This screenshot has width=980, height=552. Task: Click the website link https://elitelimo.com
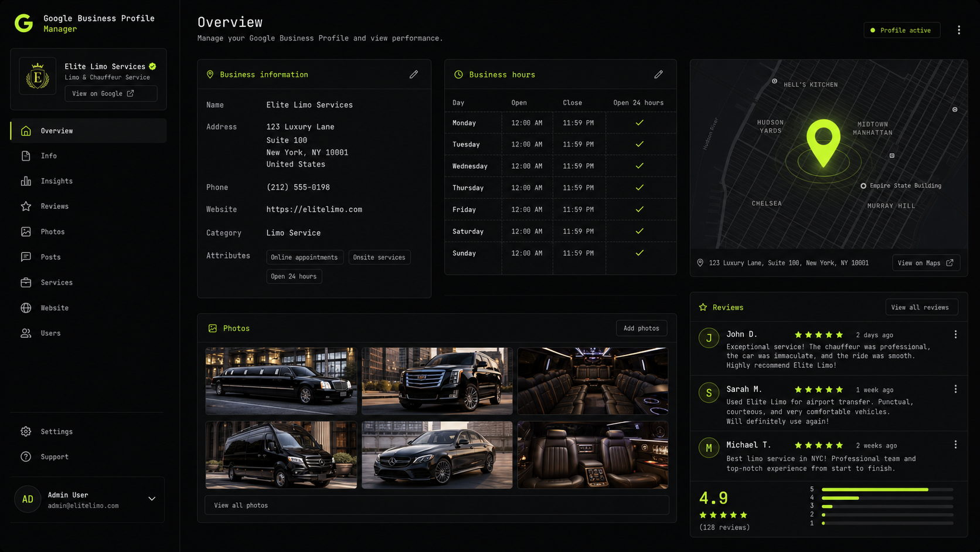pyautogui.click(x=314, y=209)
